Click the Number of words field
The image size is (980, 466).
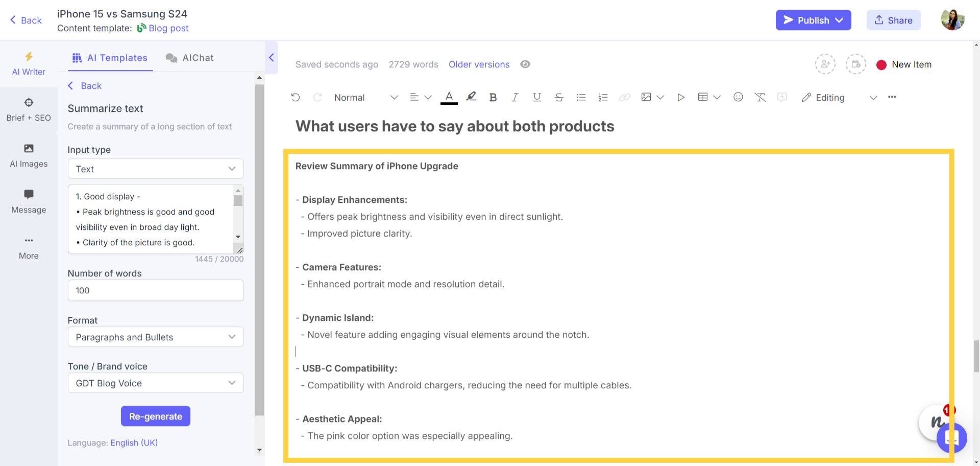pyautogui.click(x=156, y=290)
